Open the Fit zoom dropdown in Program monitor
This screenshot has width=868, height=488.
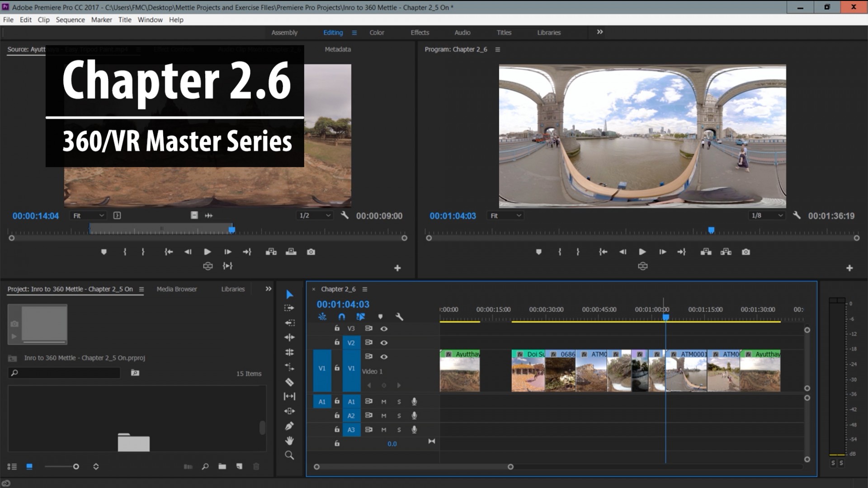click(505, 216)
